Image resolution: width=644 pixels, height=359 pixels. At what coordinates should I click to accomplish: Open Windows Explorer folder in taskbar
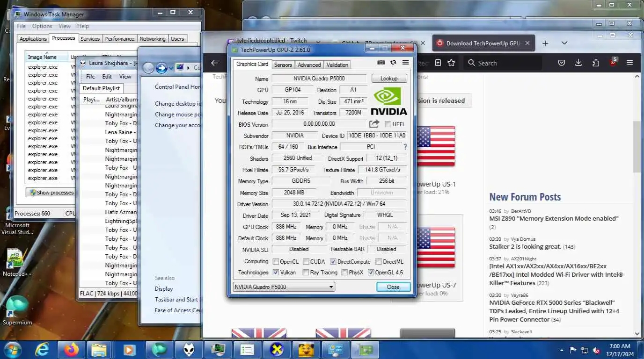point(99,350)
